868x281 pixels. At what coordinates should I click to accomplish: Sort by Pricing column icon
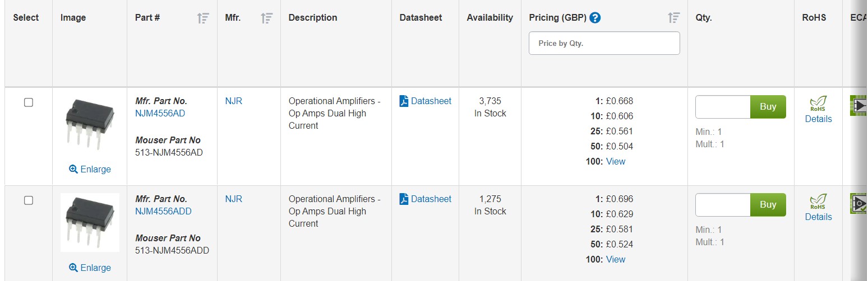tap(674, 18)
